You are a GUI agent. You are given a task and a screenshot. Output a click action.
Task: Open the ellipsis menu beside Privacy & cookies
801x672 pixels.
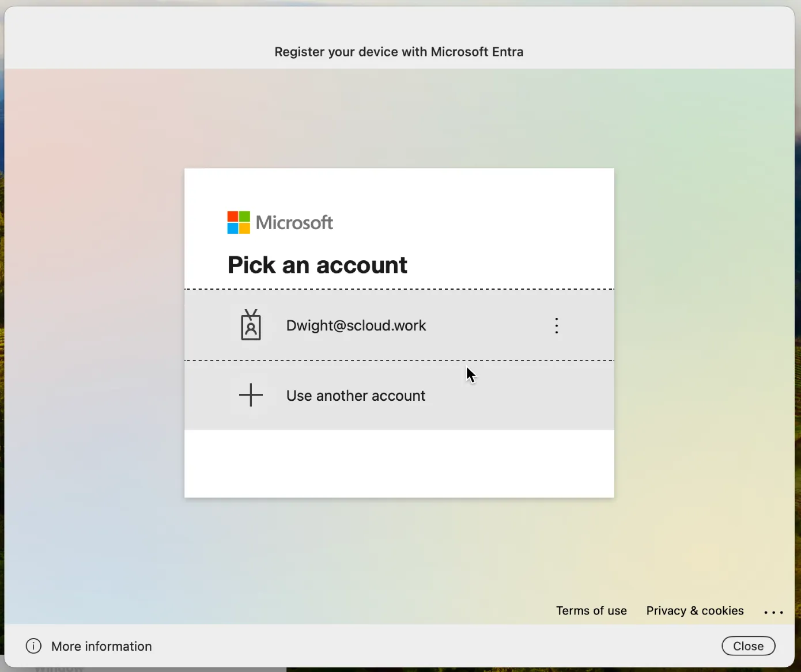tap(773, 612)
